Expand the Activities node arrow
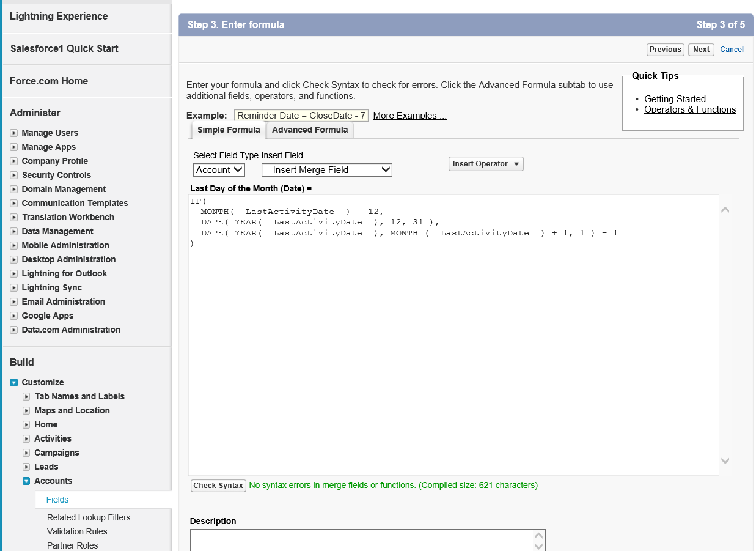 [26, 438]
